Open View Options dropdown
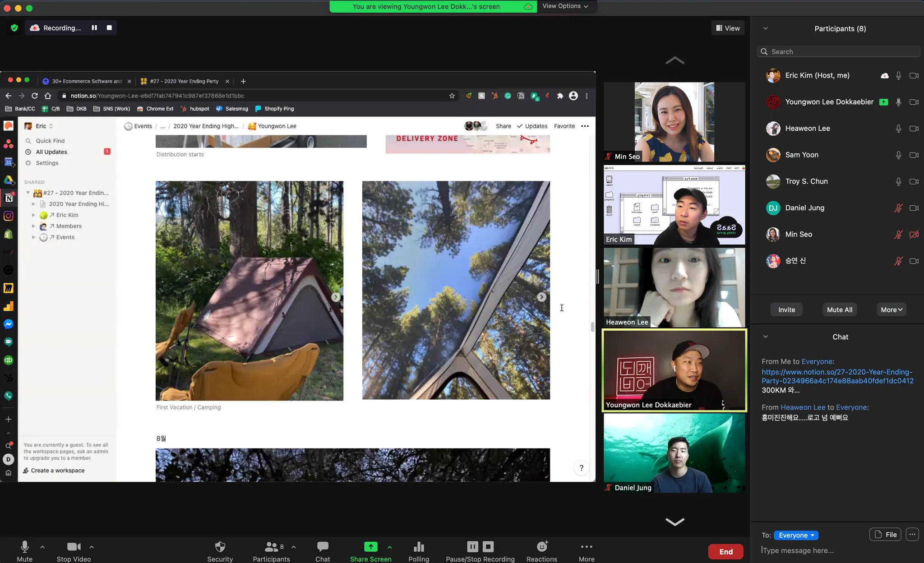Image resolution: width=924 pixels, height=563 pixels. point(565,6)
